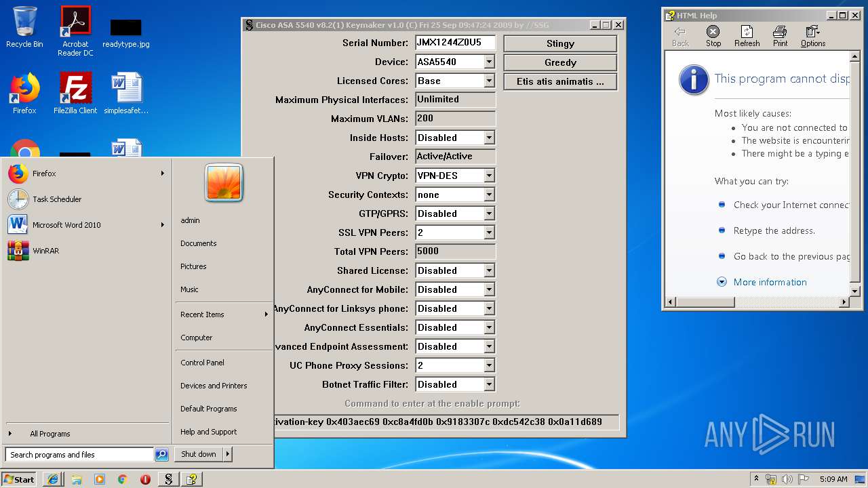Open the media player taskbar icon
868x488 pixels.
click(x=100, y=479)
